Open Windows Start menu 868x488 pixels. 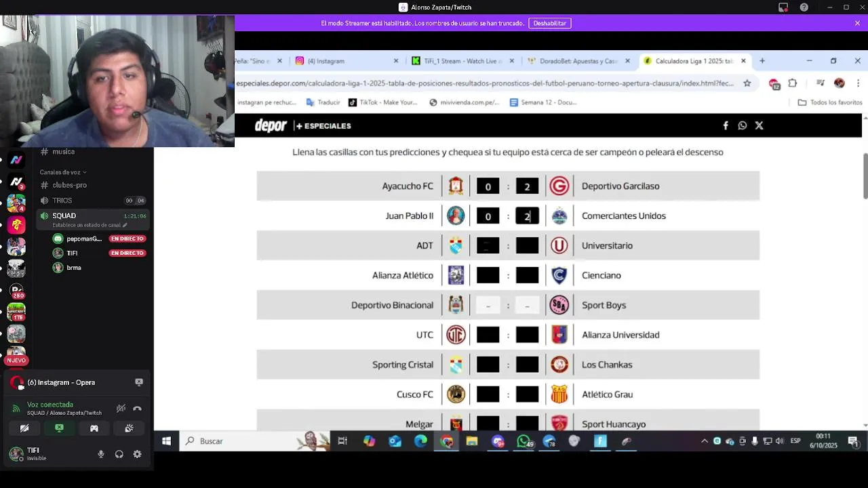(166, 441)
